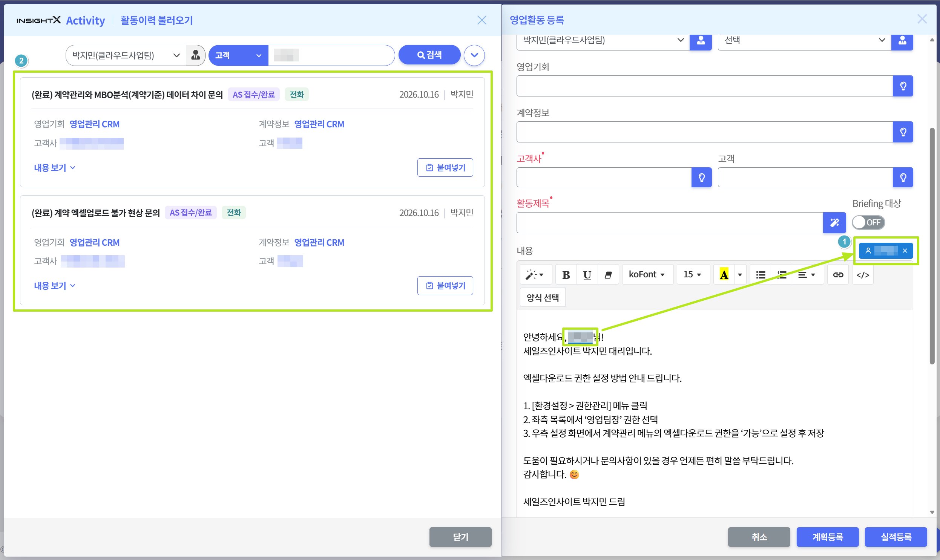Click the 계획등록 button
The height and width of the screenshot is (560, 940).
(828, 537)
